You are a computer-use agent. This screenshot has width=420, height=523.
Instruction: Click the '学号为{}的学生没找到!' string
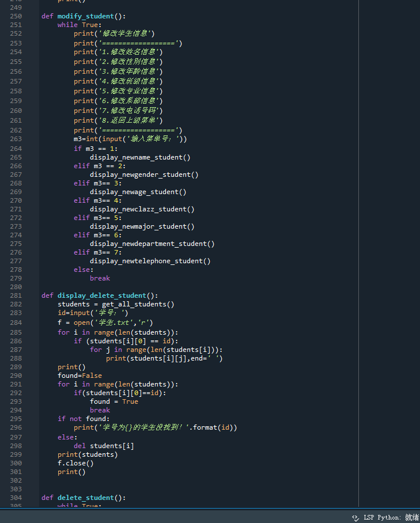pyautogui.click(x=144, y=427)
